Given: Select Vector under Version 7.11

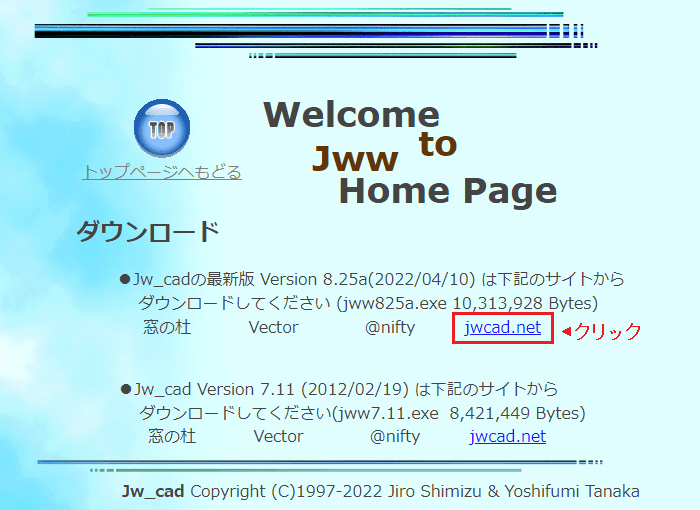Looking at the screenshot, I should [279, 436].
